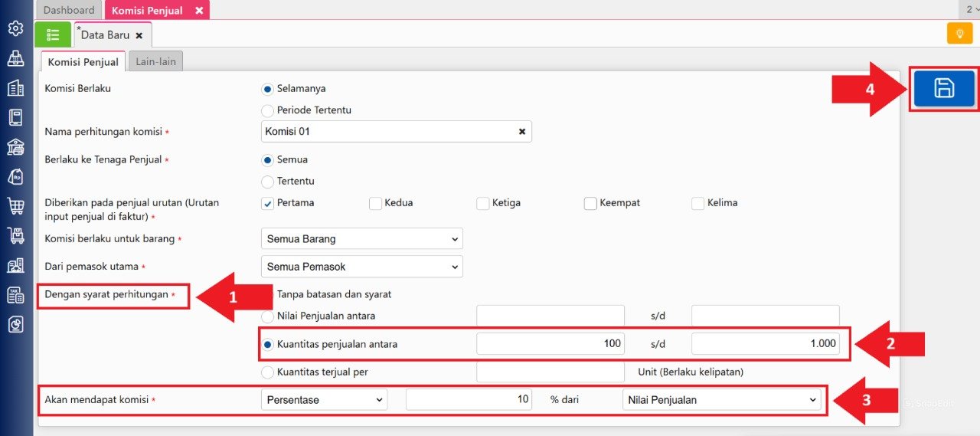
Task: Tick the Keempat checkbox
Action: pyautogui.click(x=590, y=203)
